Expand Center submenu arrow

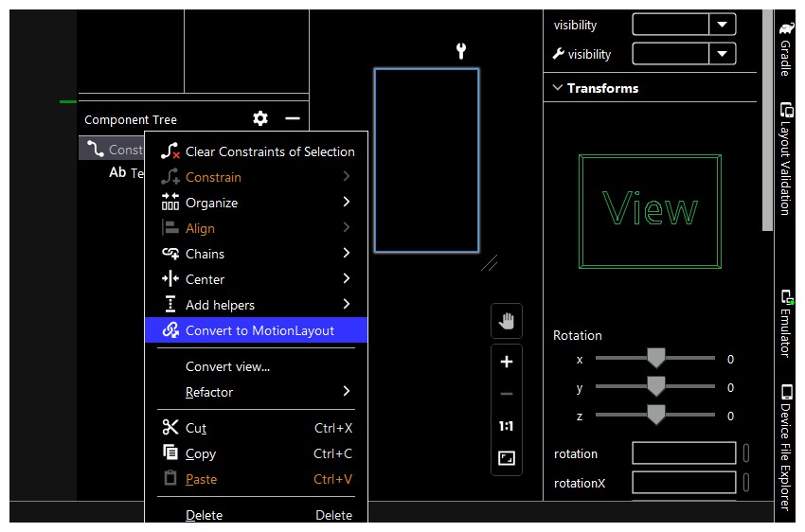pyautogui.click(x=347, y=278)
